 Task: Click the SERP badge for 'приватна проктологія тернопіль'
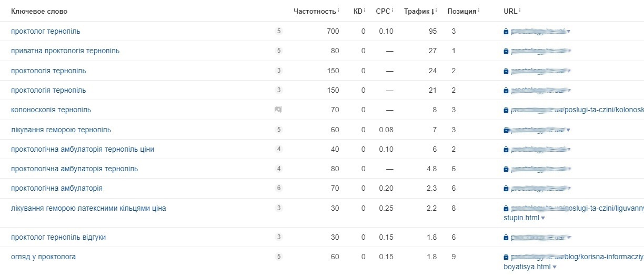pos(279,51)
